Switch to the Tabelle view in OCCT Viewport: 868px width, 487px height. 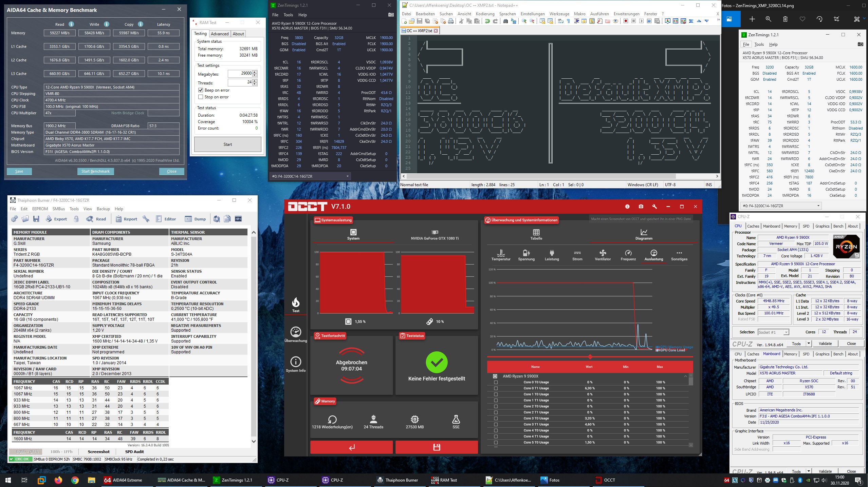pyautogui.click(x=536, y=234)
